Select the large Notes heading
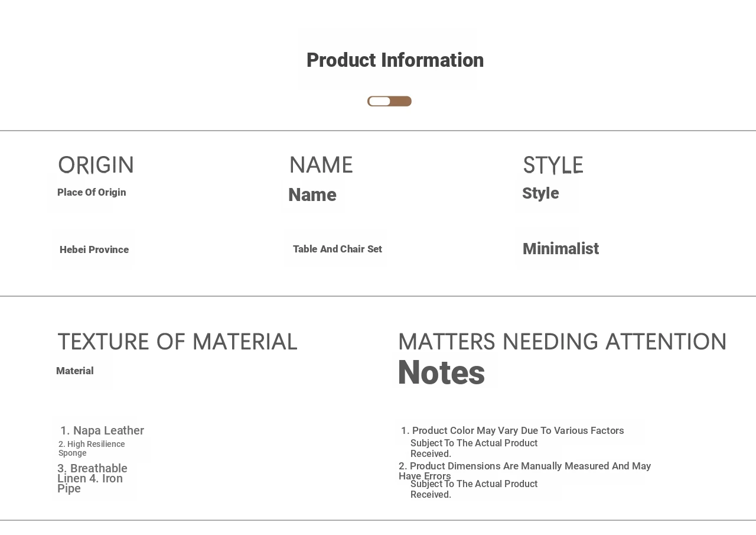The image size is (756, 535). 441,372
